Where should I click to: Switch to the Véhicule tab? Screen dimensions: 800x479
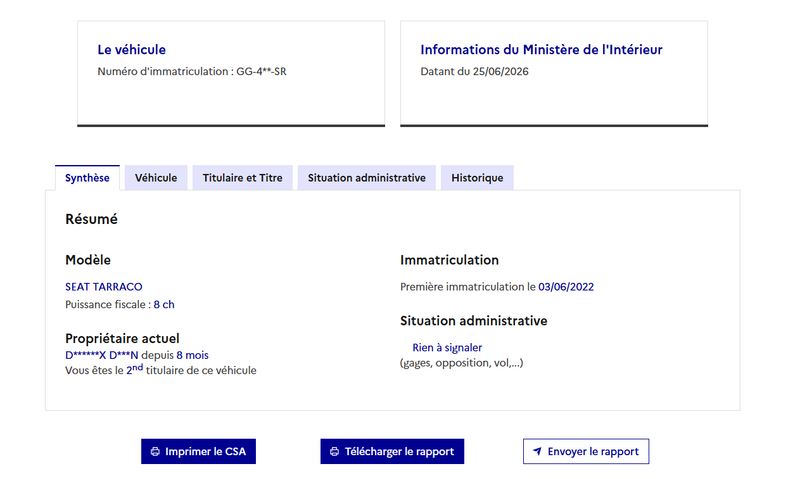click(x=156, y=178)
